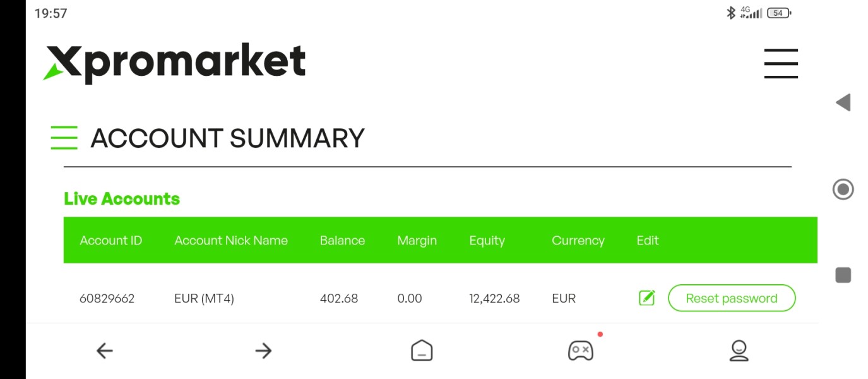Open the game controller icon
The width and height of the screenshot is (868, 379).
[x=580, y=351]
